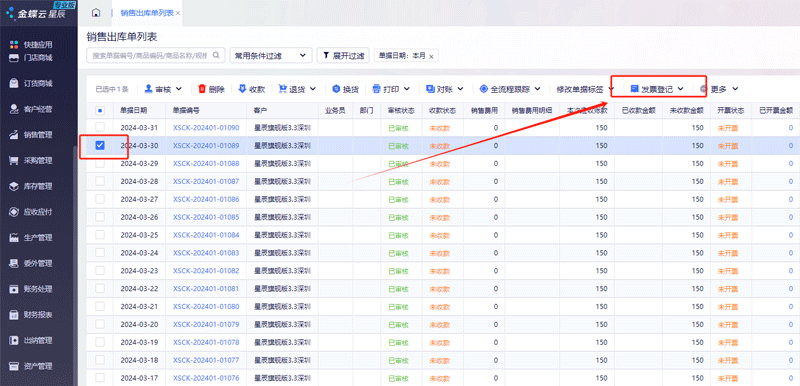Click 未收款 status in the 2024-03-20 row

pyautogui.click(x=439, y=324)
